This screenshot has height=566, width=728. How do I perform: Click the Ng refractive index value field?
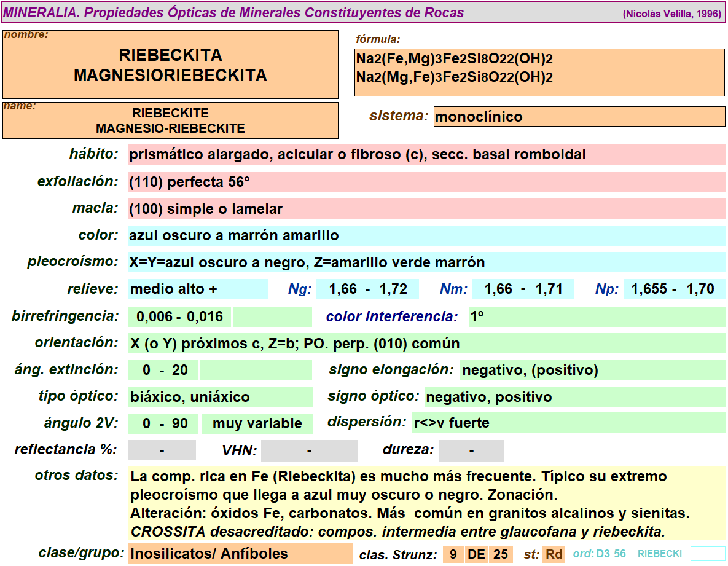coord(367,289)
